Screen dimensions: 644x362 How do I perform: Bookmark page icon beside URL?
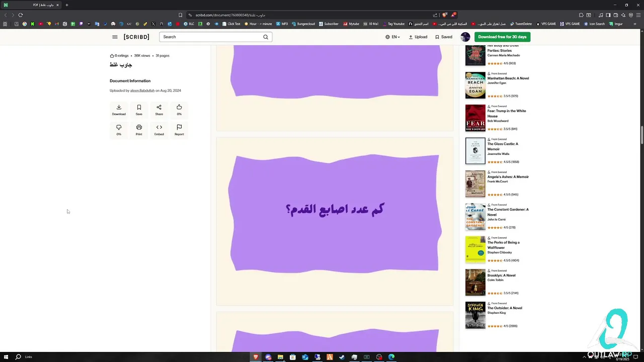click(180, 15)
